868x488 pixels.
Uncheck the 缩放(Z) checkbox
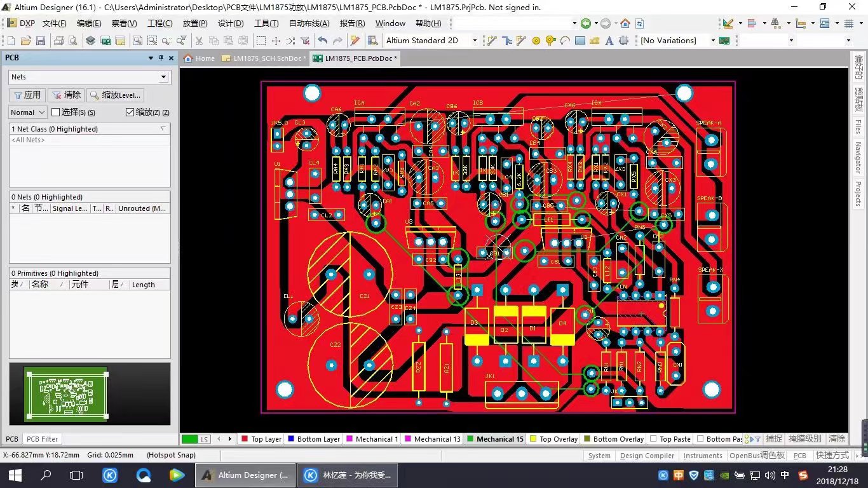tap(130, 112)
